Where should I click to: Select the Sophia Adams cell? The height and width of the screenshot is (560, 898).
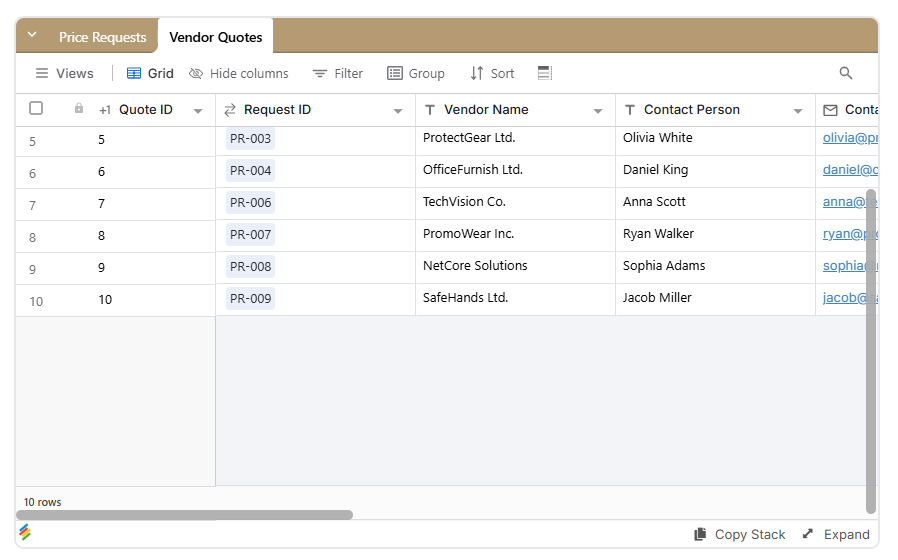715,268
